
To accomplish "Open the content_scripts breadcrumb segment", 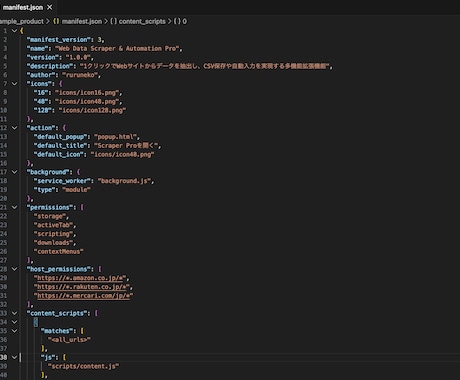I will click(x=138, y=21).
